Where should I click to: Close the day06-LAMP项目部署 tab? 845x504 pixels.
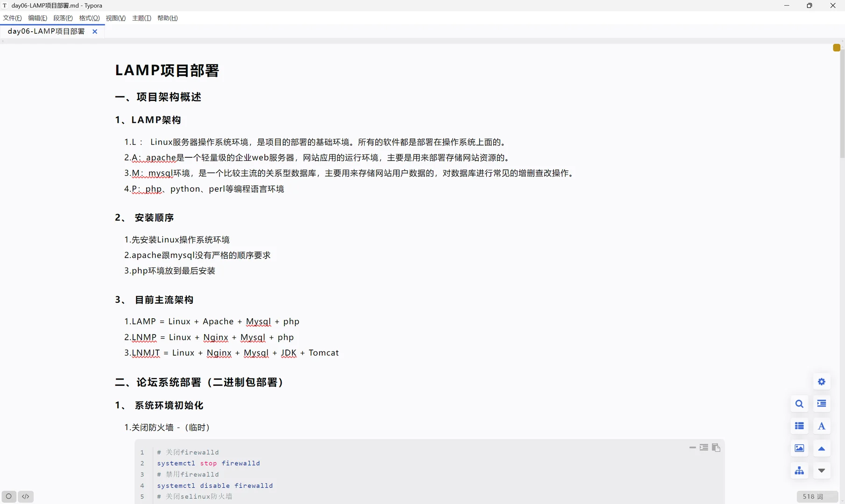(95, 31)
